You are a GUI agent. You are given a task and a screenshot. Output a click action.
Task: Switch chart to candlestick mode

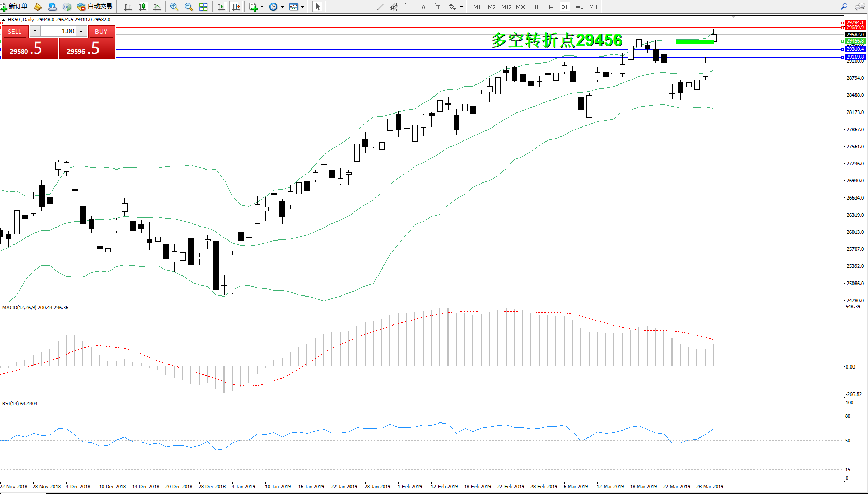143,7
